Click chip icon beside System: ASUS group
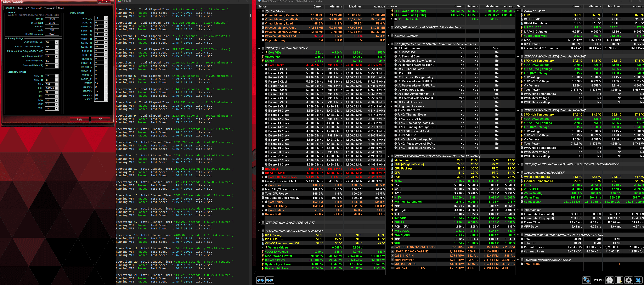 (x=263, y=11)
